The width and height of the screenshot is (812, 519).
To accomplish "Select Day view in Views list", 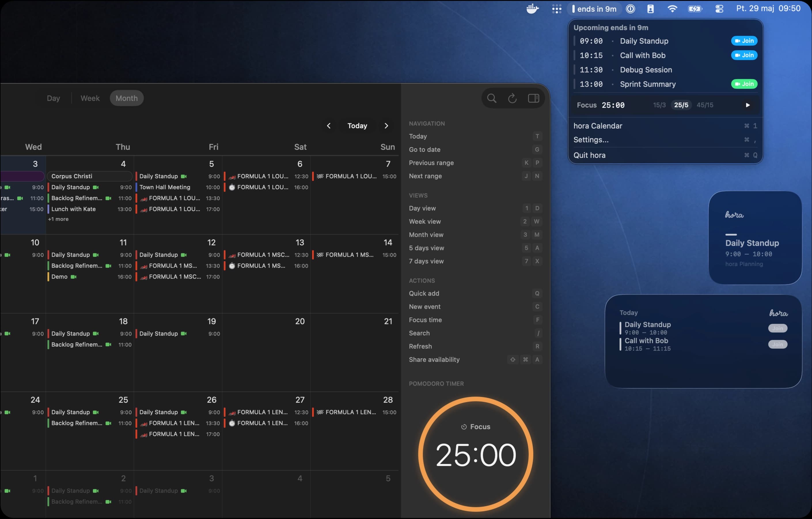I will tap(475, 208).
